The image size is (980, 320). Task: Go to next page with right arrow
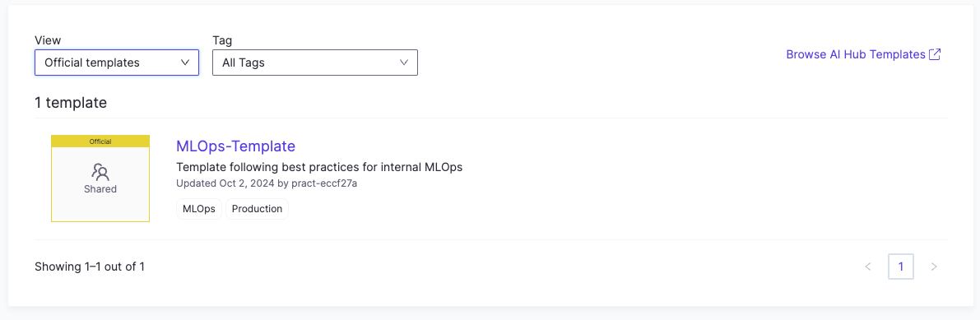(x=934, y=267)
